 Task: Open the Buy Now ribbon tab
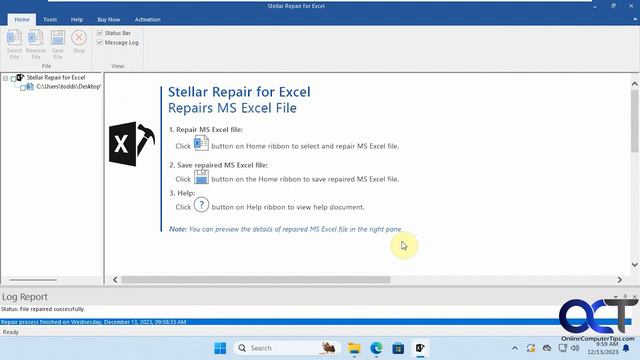109,19
